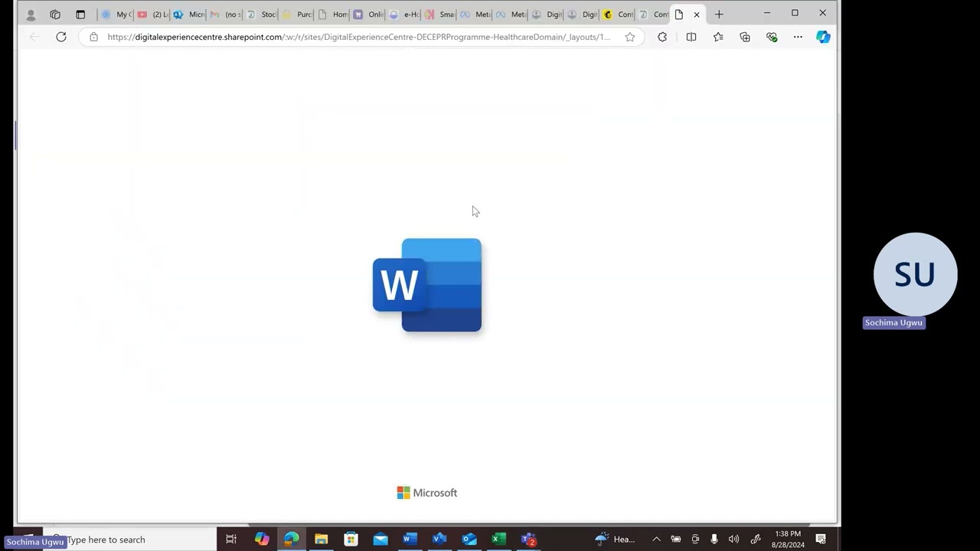The width and height of the screenshot is (980, 551).
Task: Open the Copilot sidebar icon
Action: [x=823, y=37]
